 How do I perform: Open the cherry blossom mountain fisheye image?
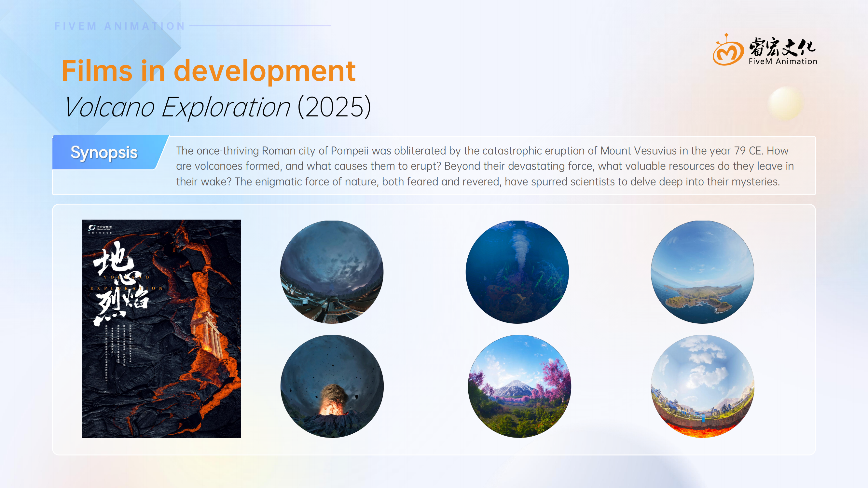pyautogui.click(x=519, y=386)
